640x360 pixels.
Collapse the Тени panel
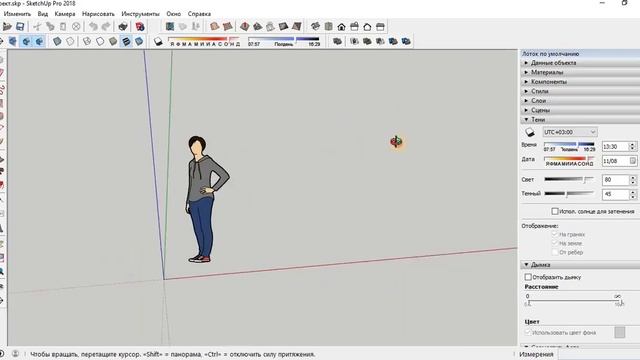580,120
